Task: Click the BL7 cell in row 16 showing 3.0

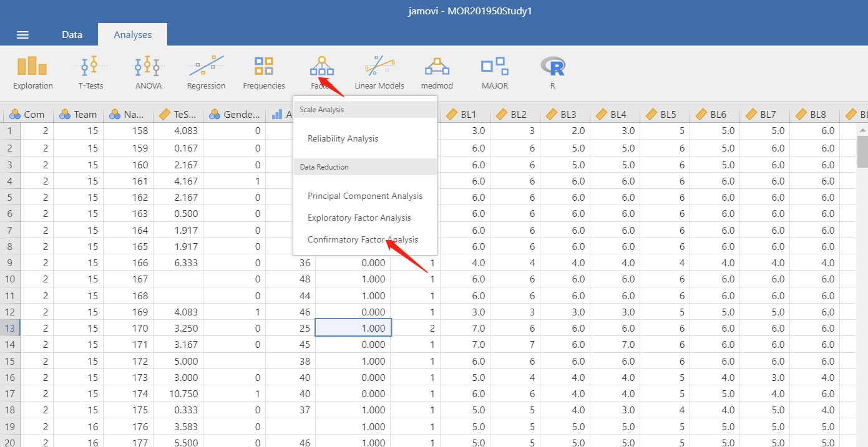Action: coord(765,377)
